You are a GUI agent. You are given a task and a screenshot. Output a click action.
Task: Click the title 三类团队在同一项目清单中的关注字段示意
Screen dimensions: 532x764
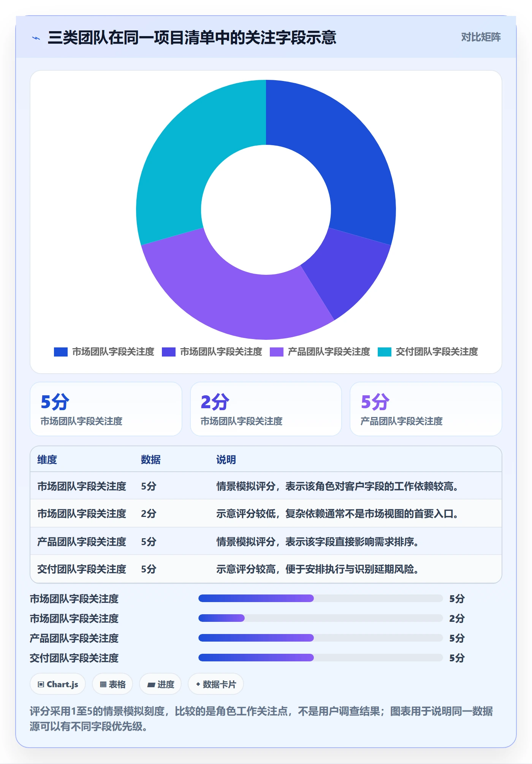192,38
